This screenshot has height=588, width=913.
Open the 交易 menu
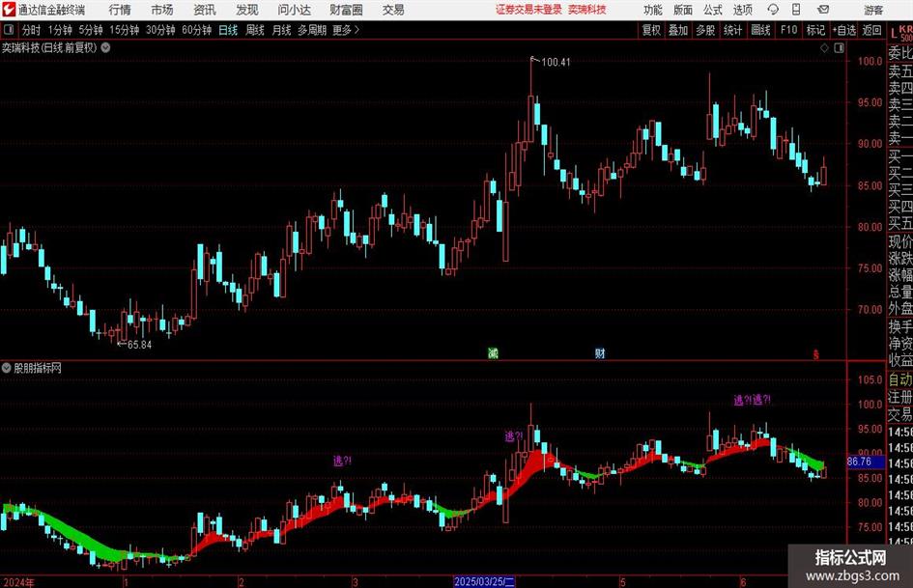393,10
